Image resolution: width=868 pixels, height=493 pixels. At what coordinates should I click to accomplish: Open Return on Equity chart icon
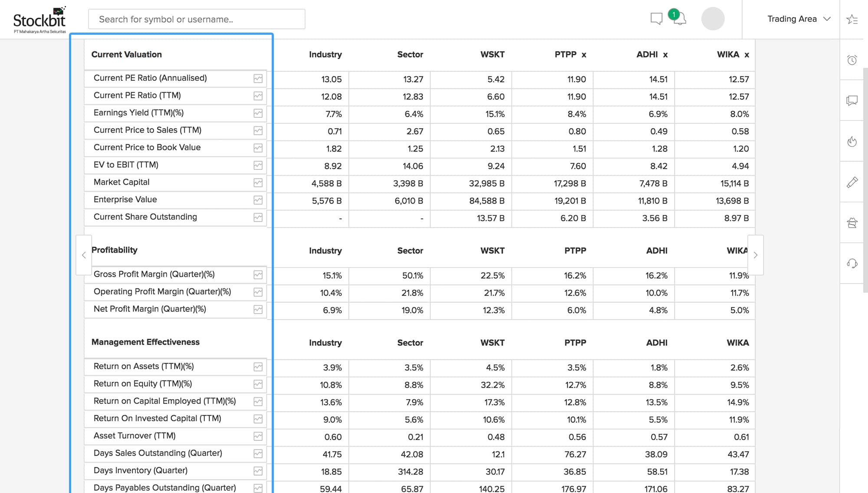[258, 384]
